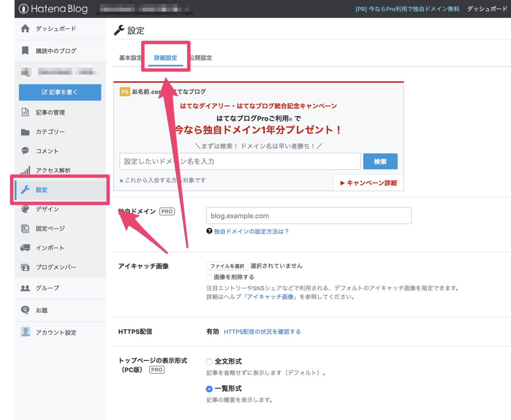Click the wrench icon for 設定 in the sidebar
The image size is (511, 420).
(25, 190)
